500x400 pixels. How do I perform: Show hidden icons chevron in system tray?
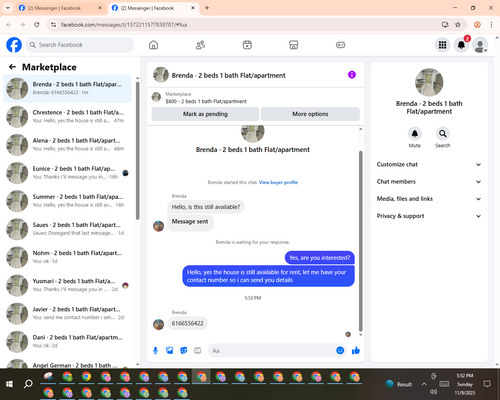tap(424, 384)
